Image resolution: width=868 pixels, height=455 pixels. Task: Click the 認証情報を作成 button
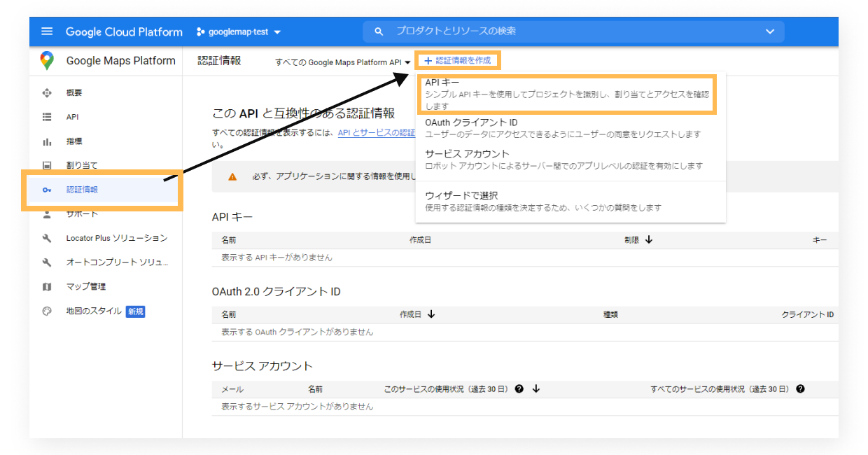point(458,61)
